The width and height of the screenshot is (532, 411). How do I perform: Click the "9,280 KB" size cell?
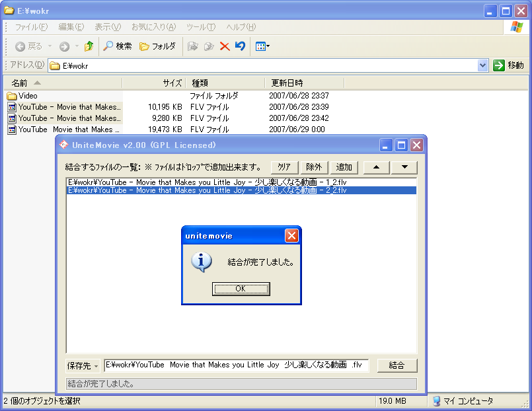click(x=167, y=118)
